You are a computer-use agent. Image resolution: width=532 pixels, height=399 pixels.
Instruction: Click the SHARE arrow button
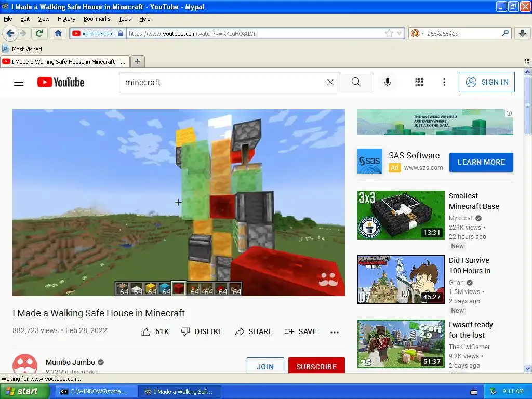(254, 331)
